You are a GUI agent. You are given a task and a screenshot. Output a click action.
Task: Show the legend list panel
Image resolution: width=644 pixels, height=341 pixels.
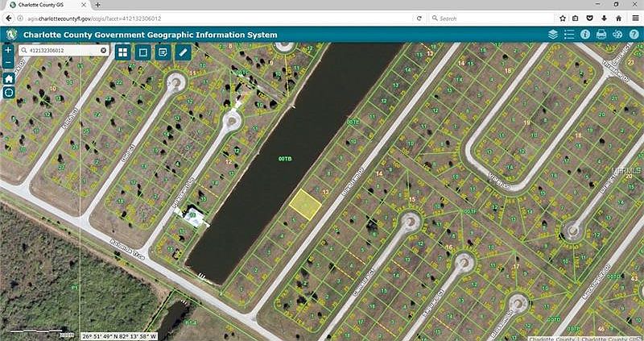coord(569,35)
